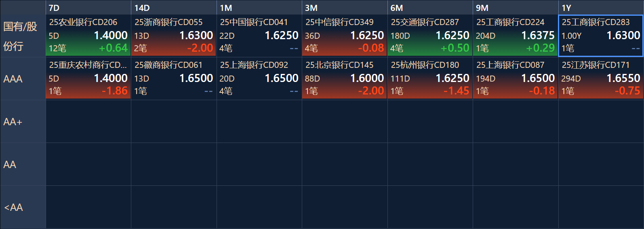Click the +0.50 change value
The image size is (644, 229).
coord(455,48)
